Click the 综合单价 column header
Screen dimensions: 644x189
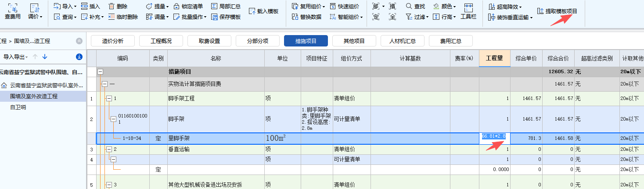526,58
